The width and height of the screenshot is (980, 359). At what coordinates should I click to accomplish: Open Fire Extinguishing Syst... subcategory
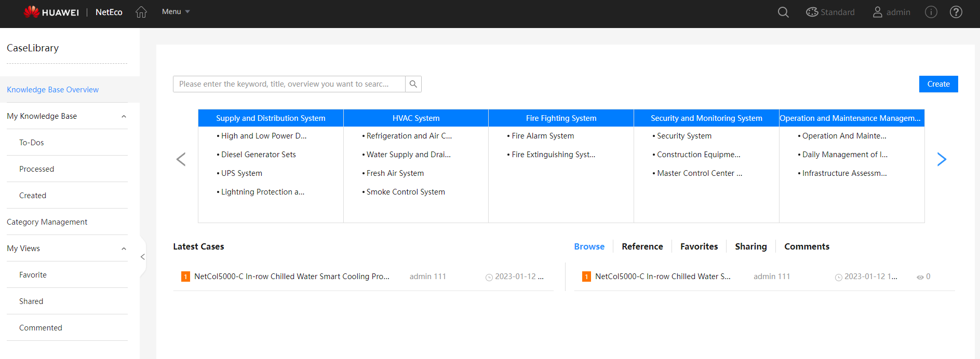(x=554, y=155)
